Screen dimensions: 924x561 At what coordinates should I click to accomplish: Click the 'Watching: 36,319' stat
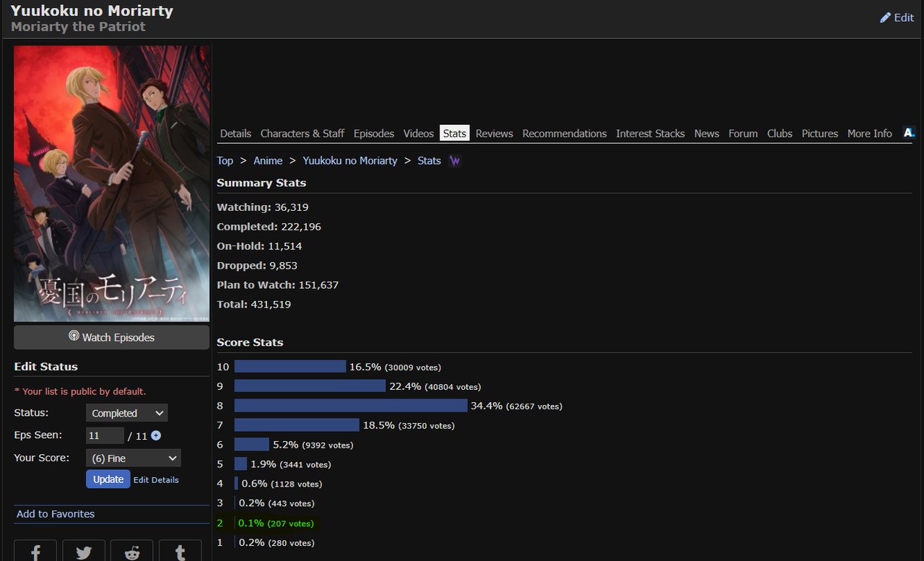(x=263, y=207)
